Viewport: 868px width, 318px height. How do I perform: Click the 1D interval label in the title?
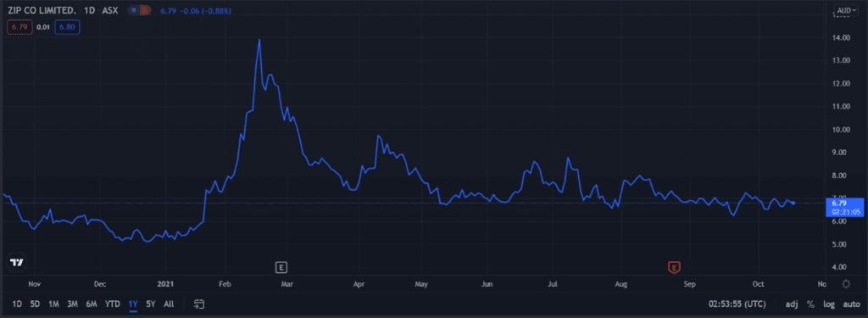(x=91, y=10)
